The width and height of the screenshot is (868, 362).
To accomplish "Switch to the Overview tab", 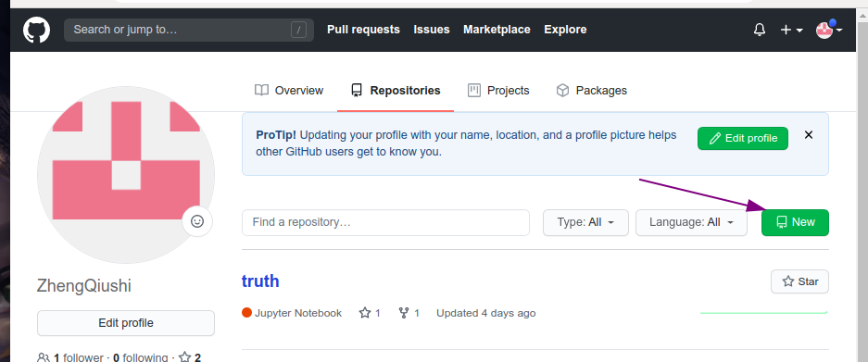I will click(289, 90).
